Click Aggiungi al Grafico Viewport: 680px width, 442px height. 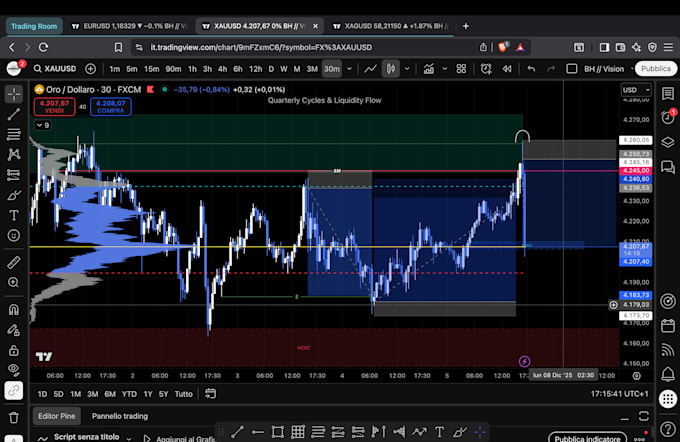coord(180,438)
